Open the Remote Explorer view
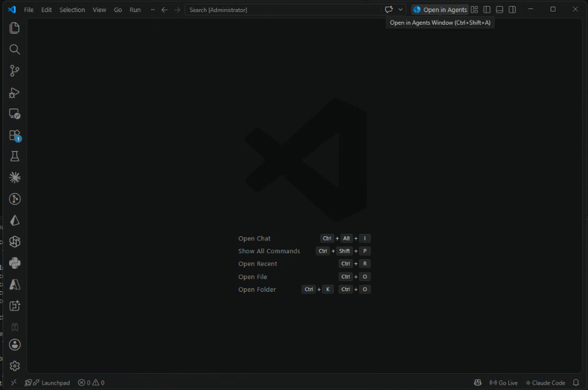This screenshot has height=390, width=588. click(x=14, y=114)
